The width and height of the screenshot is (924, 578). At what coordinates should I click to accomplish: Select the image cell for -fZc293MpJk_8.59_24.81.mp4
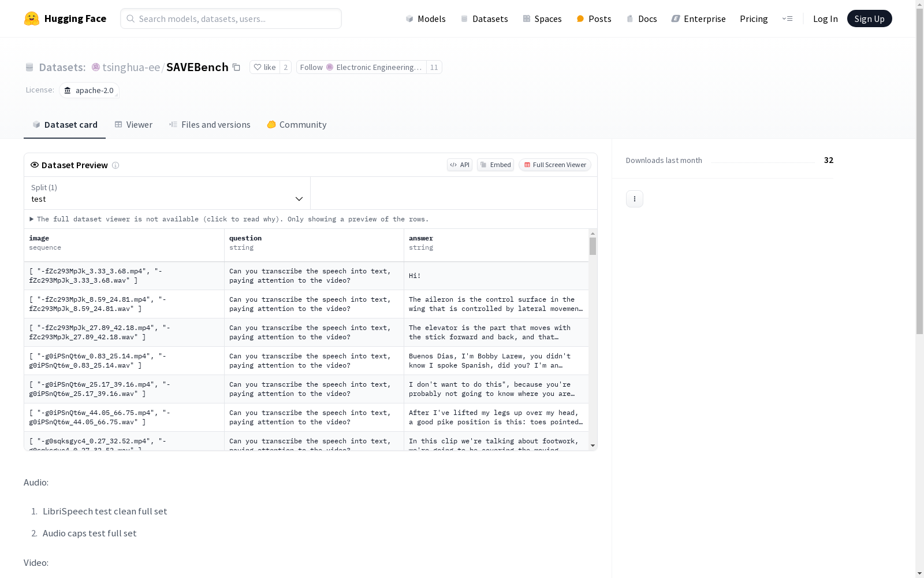(x=124, y=305)
